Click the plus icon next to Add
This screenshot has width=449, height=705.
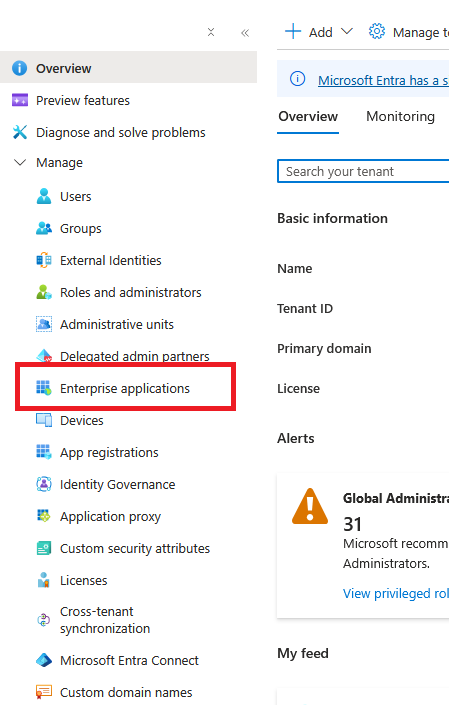pyautogui.click(x=293, y=31)
